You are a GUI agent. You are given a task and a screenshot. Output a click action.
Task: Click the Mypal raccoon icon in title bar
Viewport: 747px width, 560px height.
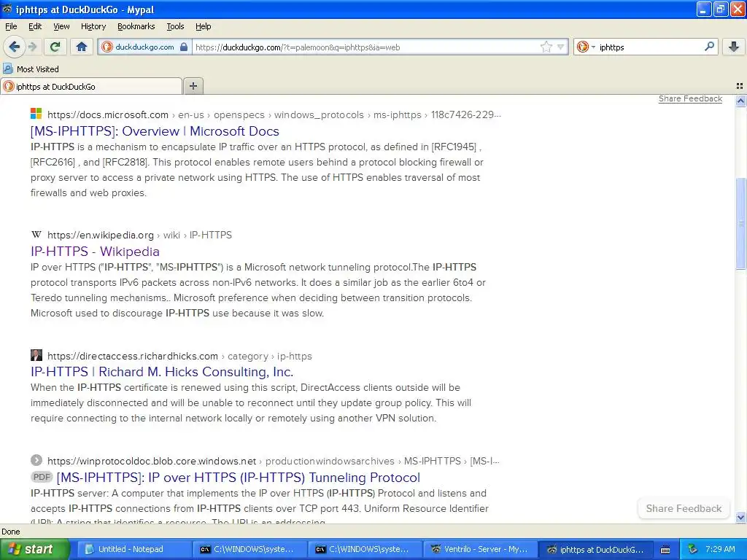click(7, 9)
